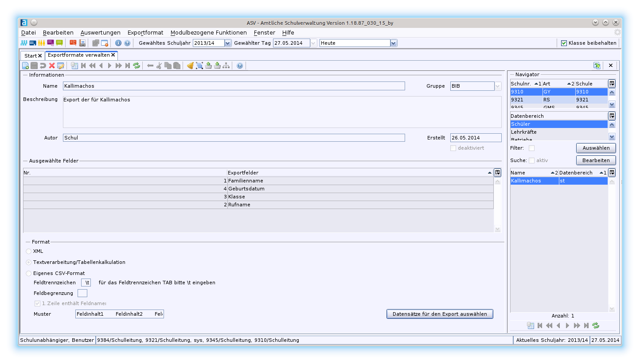Delete the record with the red X icon

(52, 66)
